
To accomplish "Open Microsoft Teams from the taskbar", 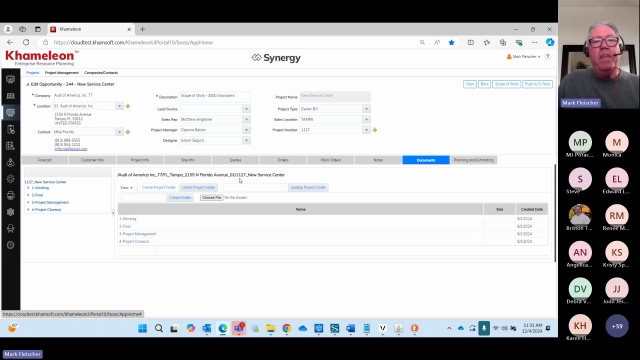I will [239, 328].
